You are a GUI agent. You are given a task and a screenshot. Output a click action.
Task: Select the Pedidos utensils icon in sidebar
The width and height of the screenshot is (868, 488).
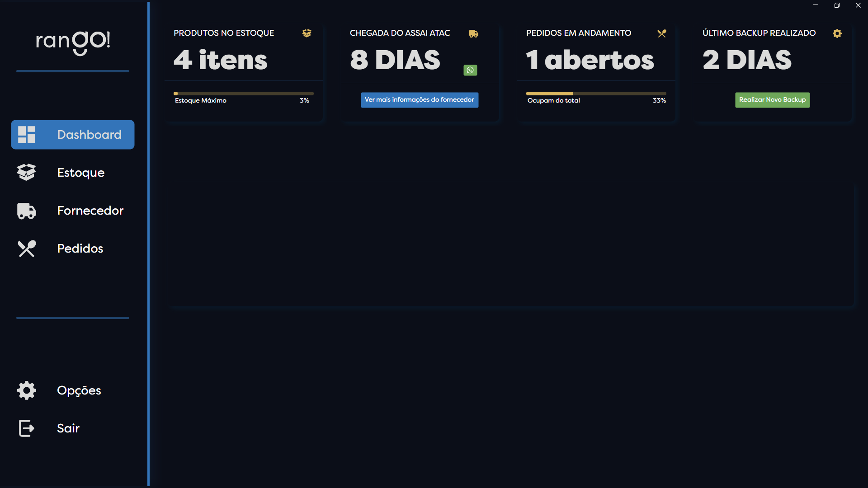pos(26,248)
